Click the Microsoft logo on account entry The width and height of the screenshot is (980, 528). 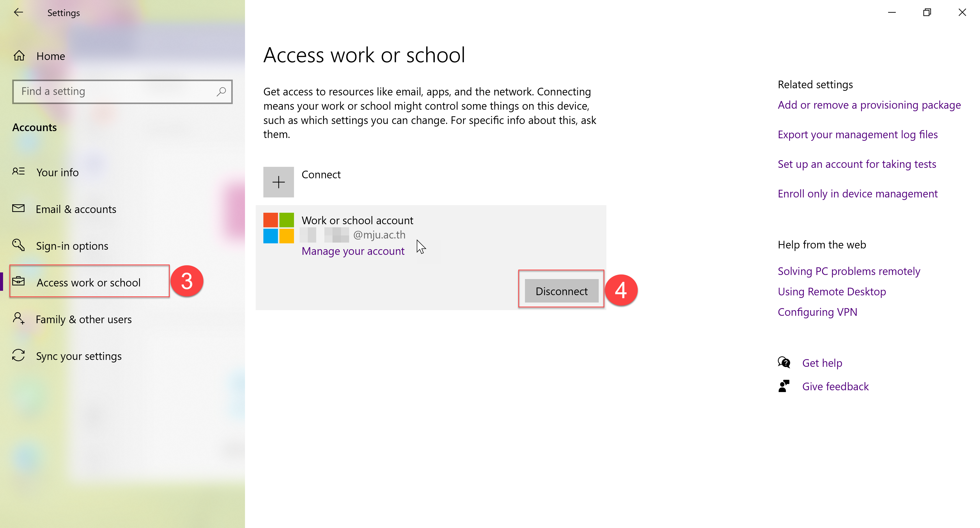pos(278,228)
